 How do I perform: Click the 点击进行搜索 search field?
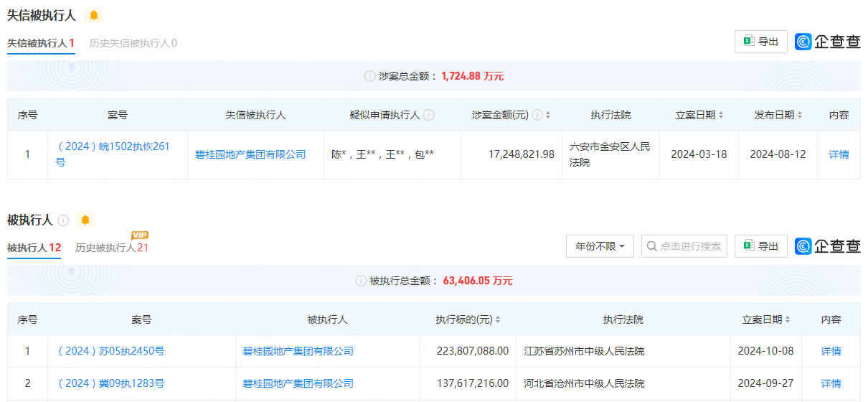684,246
